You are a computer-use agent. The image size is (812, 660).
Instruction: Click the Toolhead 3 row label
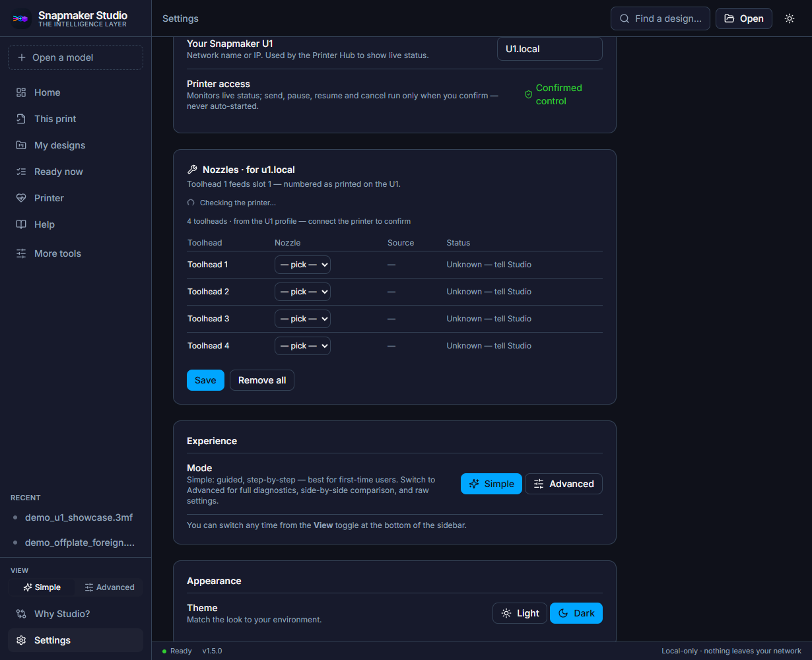tap(208, 319)
